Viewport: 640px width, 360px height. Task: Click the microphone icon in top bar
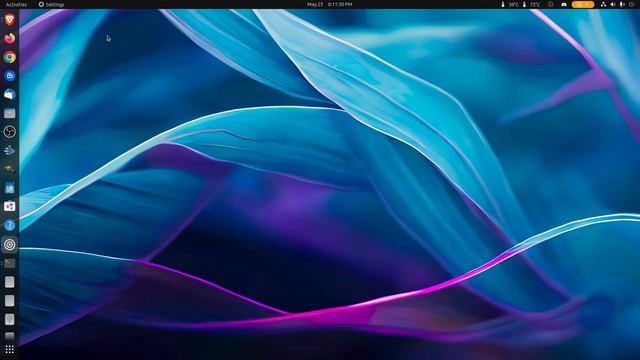pos(622,4)
